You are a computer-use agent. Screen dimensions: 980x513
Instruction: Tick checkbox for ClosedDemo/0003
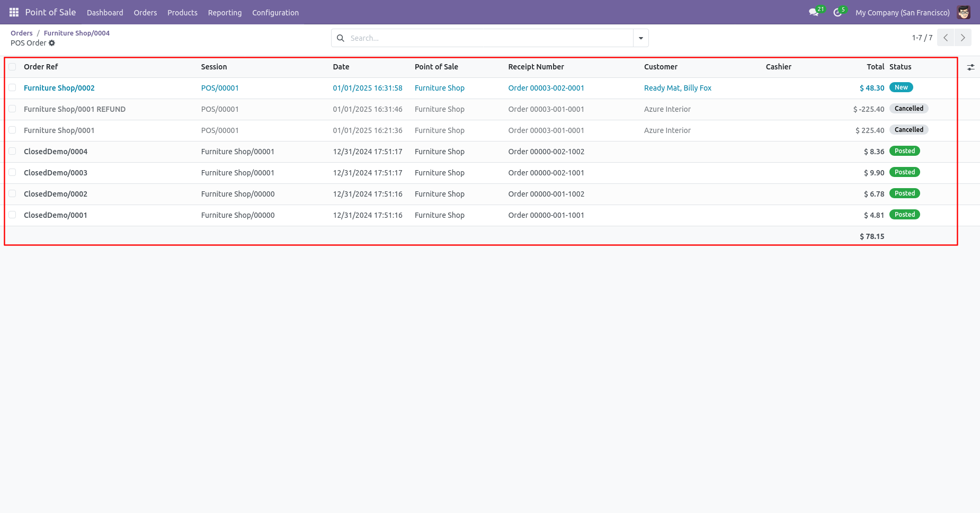(x=12, y=172)
